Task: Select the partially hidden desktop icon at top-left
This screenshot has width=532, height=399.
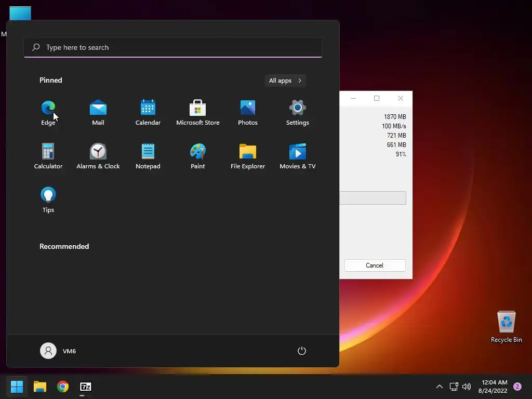Action: (x=20, y=13)
